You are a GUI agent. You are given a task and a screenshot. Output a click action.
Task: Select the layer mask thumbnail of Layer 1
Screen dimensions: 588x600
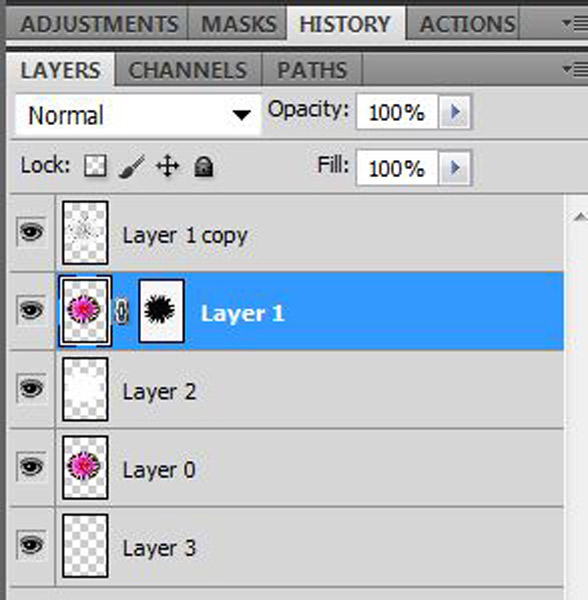pos(161,311)
